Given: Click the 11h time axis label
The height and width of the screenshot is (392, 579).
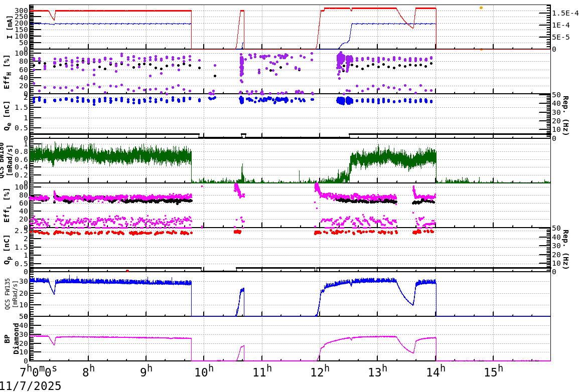Looking at the screenshot, I should (x=262, y=370).
